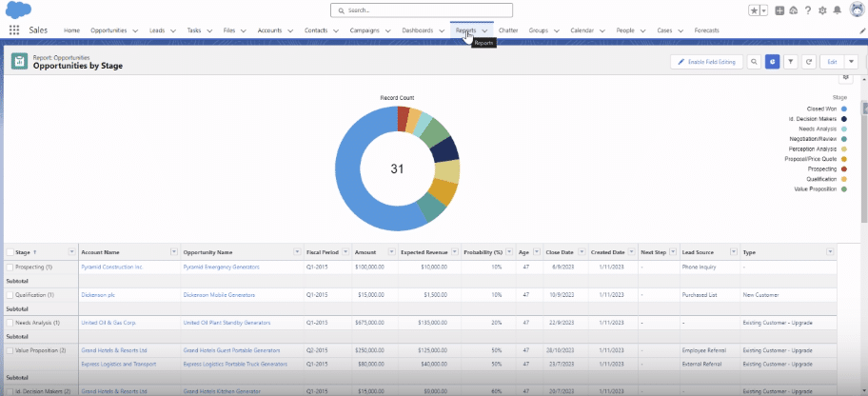
Task: Select Id. Decision Makers legend dot
Action: tap(843, 119)
